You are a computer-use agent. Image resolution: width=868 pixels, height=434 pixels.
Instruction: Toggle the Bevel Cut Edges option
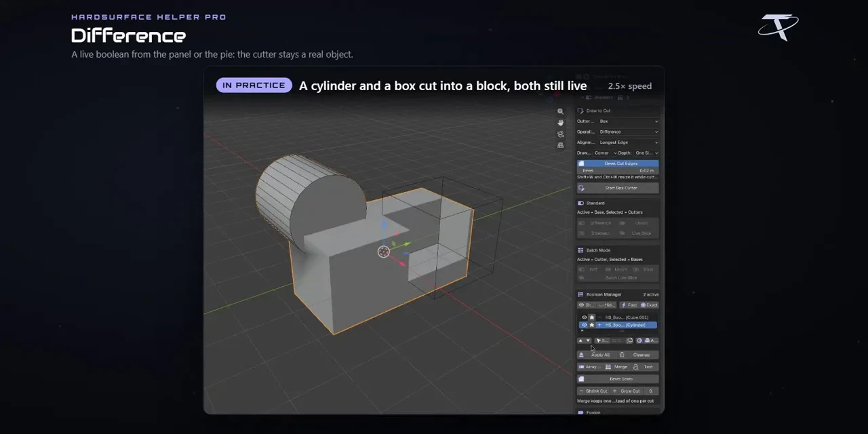(617, 163)
